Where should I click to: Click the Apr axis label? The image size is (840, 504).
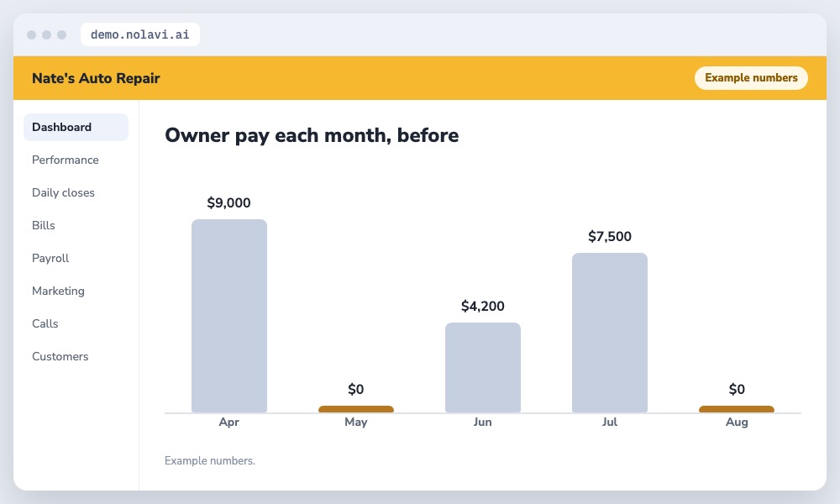pos(228,422)
